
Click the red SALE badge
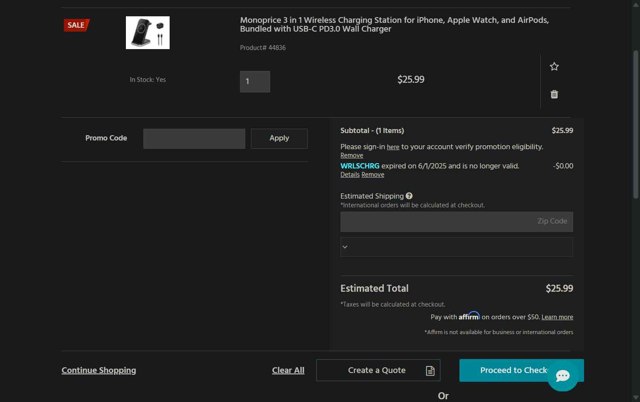pyautogui.click(x=76, y=25)
